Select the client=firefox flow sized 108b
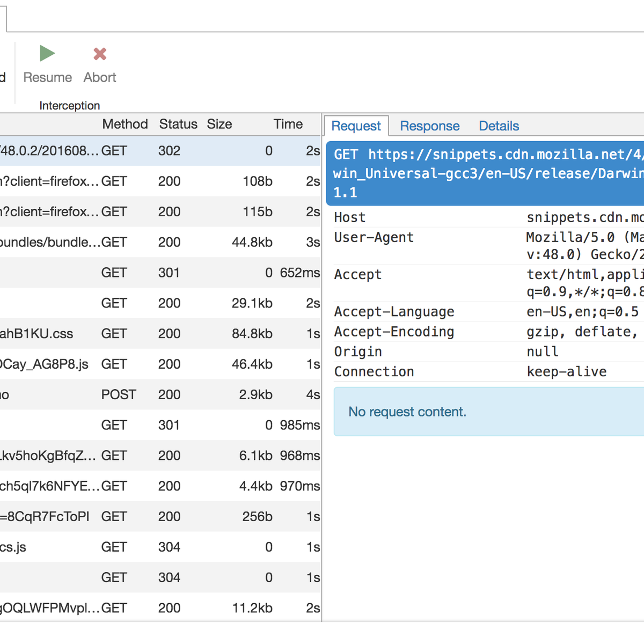This screenshot has height=644, width=644. coord(160,181)
